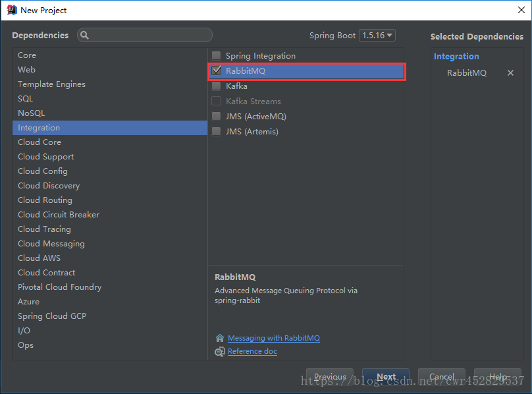
Task: Open the Reference doc link
Action: pyautogui.click(x=252, y=351)
